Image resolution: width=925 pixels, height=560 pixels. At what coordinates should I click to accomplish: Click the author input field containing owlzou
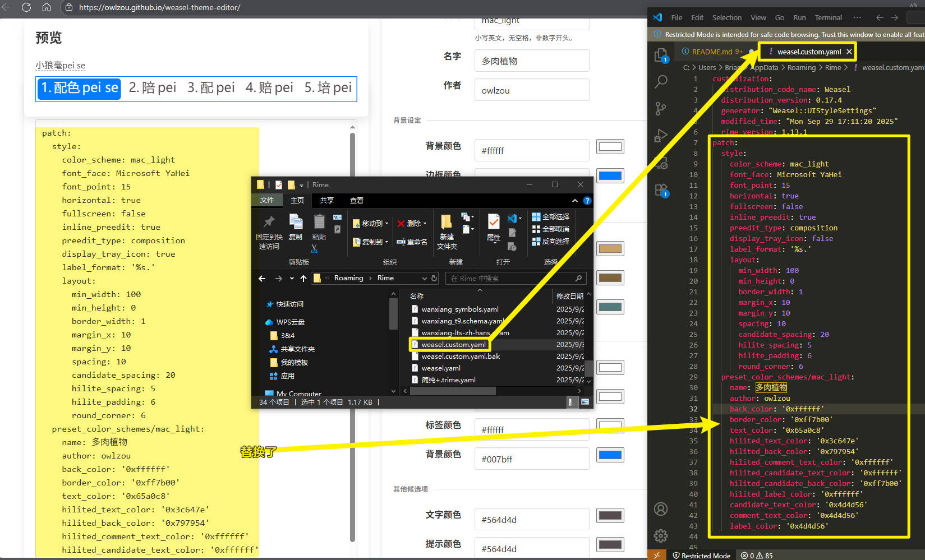point(531,90)
